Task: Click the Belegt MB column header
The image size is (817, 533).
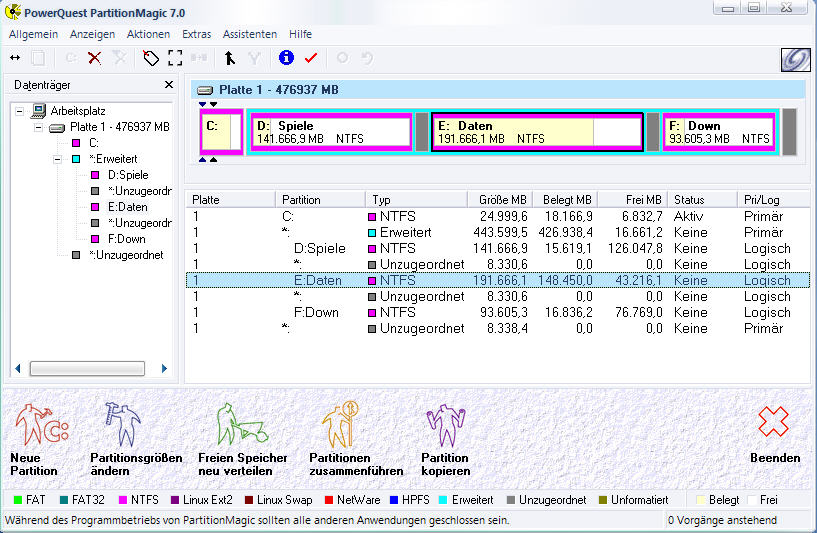Action: (565, 200)
